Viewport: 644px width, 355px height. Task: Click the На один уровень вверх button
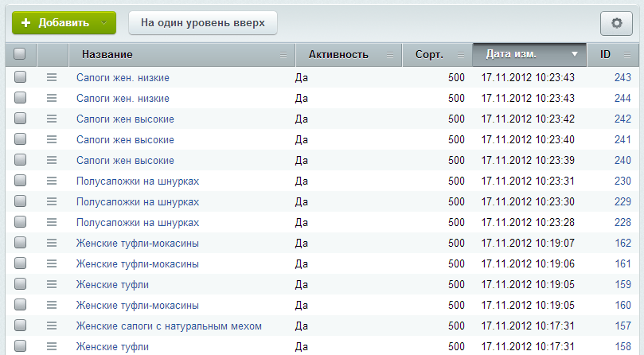202,23
